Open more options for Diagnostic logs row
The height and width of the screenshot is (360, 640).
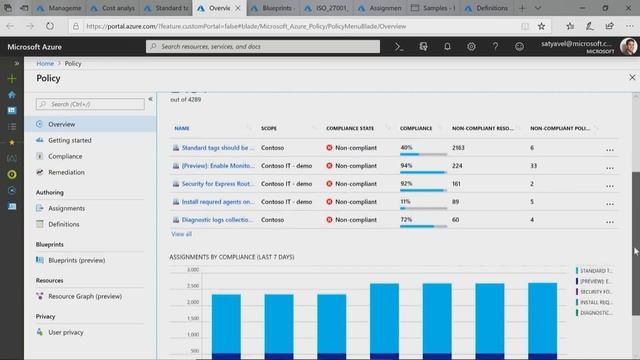coord(610,222)
